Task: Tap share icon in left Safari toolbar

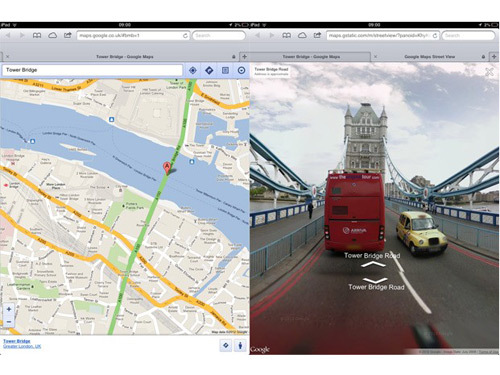Action: 68,35
